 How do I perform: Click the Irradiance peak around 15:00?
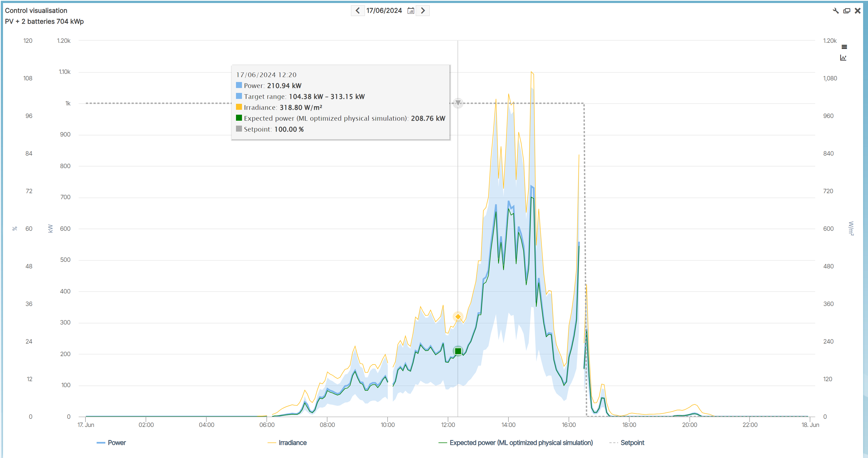pos(532,72)
